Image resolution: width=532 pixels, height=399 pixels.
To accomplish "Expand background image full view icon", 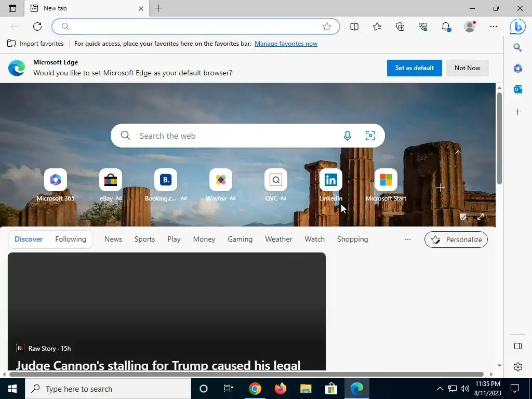I will click(481, 217).
